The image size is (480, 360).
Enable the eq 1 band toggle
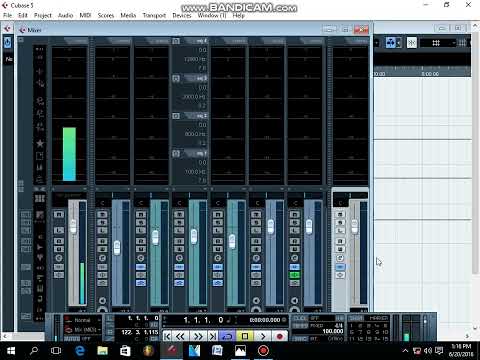[176, 153]
